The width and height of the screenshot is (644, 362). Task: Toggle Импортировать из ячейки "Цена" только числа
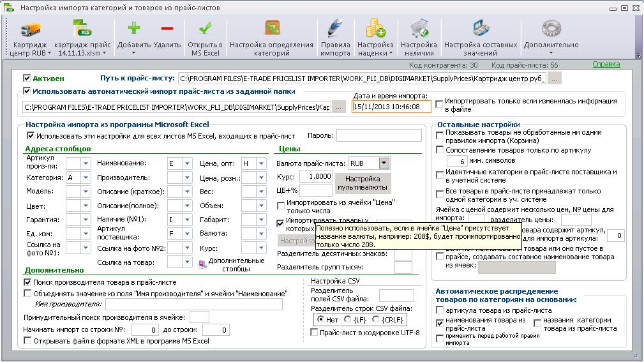(x=281, y=205)
